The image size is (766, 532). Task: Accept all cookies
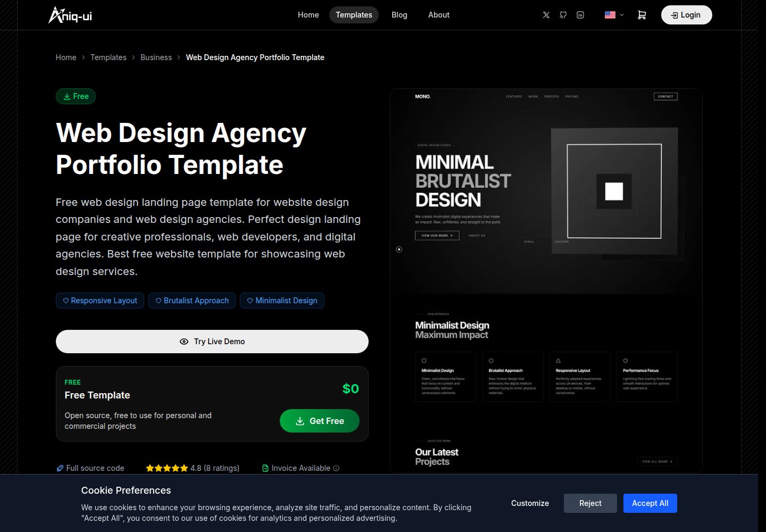[x=650, y=503]
